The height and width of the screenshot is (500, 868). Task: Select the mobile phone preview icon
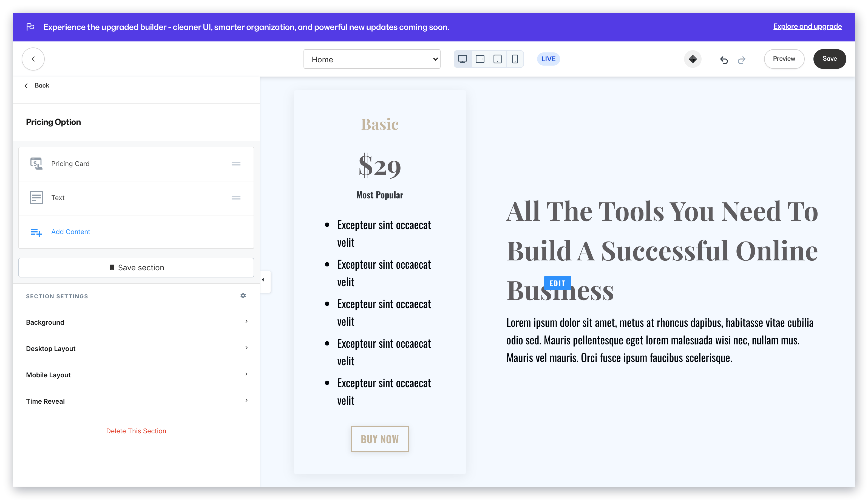click(x=515, y=59)
